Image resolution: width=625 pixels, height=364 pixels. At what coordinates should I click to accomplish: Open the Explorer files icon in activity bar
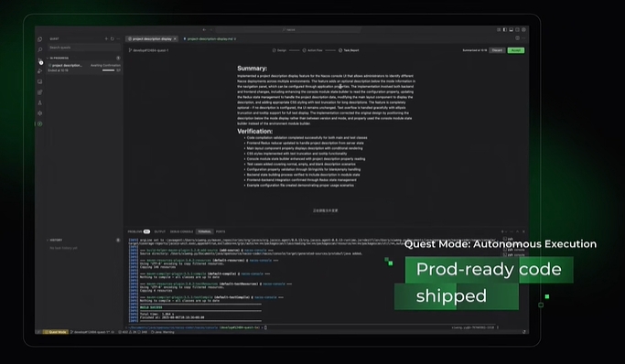(40, 39)
